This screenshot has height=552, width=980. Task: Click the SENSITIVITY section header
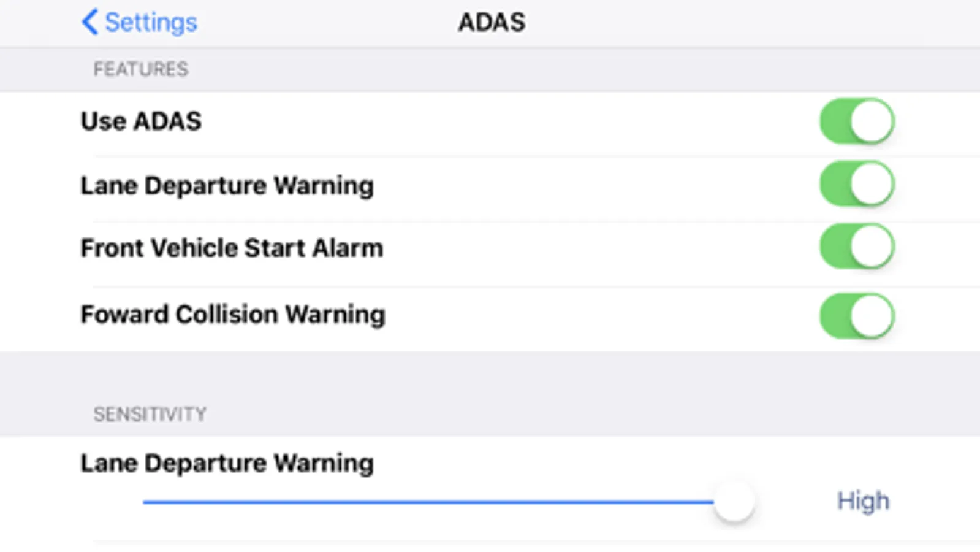[150, 415]
